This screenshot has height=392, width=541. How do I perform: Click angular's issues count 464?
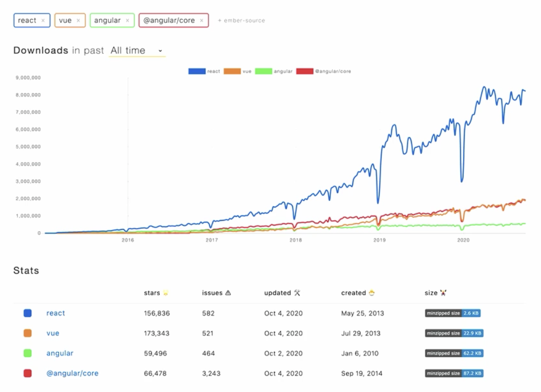[208, 353]
